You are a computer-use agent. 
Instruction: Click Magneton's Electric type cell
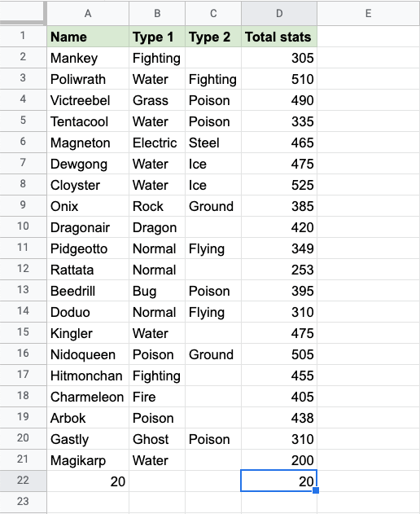157,143
